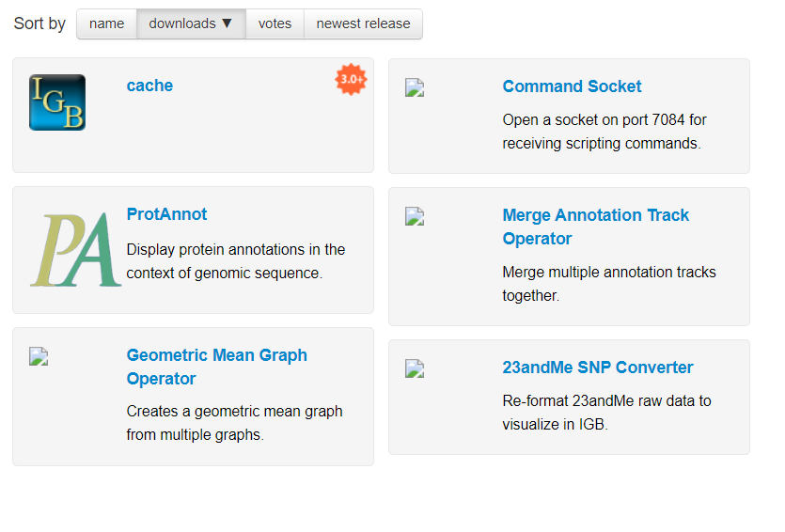Click the Merge Annotation Track Operator image icon
The height and width of the screenshot is (532, 785).
415,216
